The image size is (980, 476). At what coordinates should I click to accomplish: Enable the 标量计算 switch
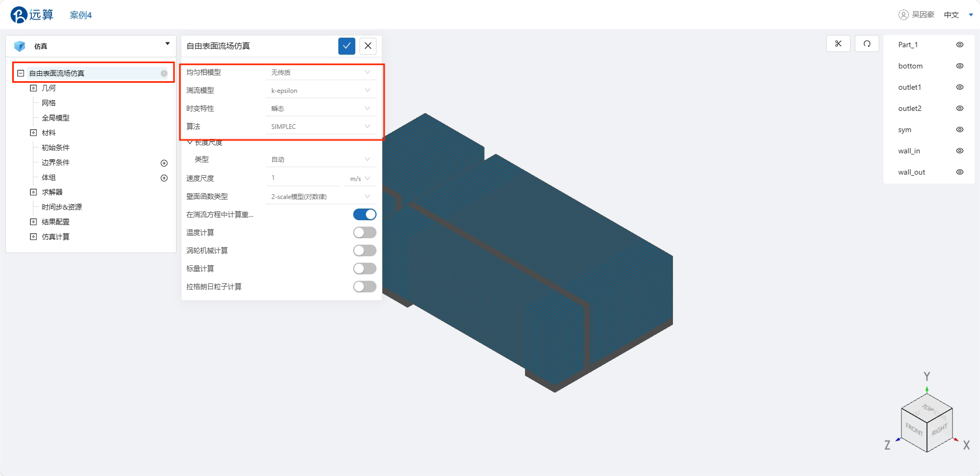pyautogui.click(x=365, y=269)
